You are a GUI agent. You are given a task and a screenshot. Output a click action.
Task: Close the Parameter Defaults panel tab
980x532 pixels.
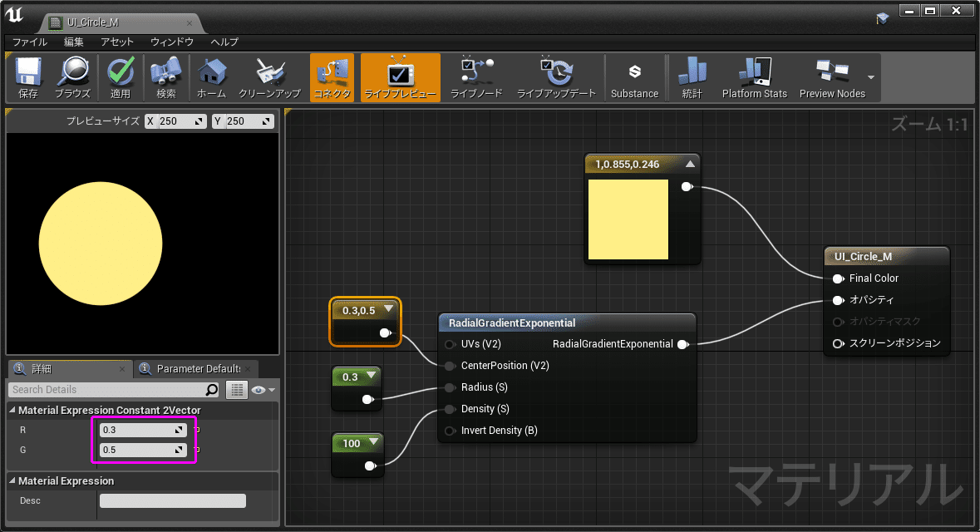249,369
